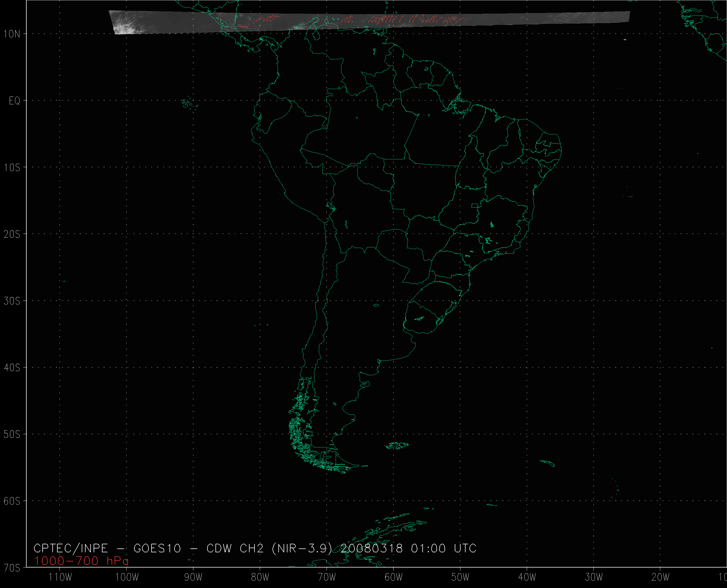The image size is (727, 588).
Task: Click the 80W longitude axis label
Action: (260, 577)
